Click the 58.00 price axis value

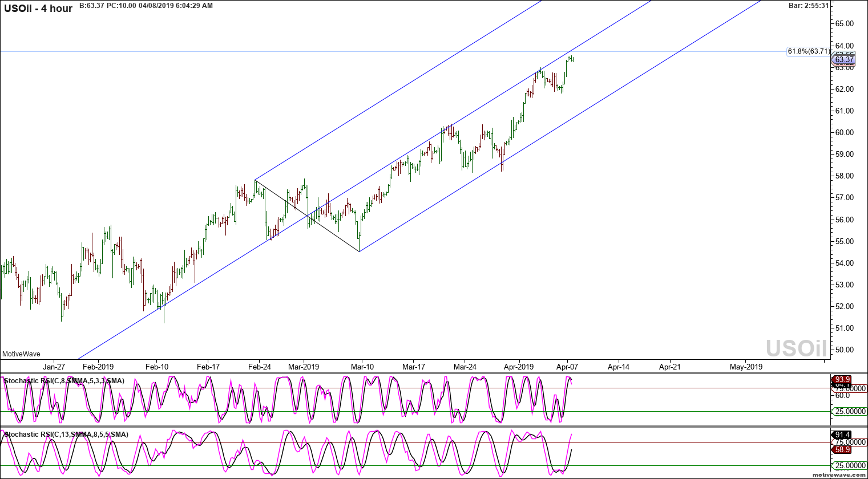click(845, 176)
